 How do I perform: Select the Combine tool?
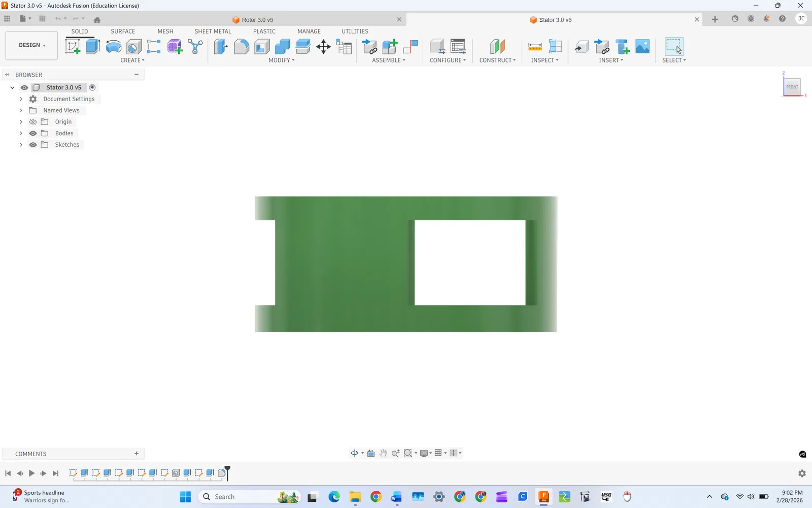282,47
